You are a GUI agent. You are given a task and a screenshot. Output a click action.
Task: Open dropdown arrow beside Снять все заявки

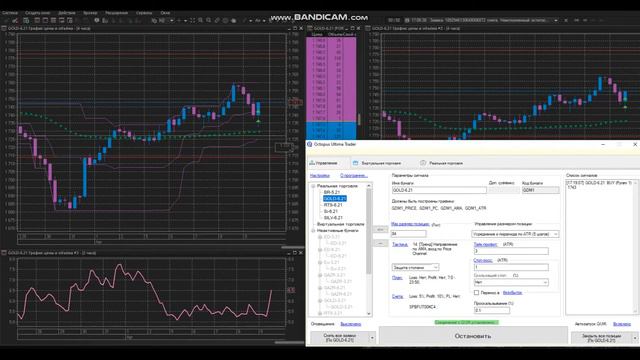click(372, 338)
